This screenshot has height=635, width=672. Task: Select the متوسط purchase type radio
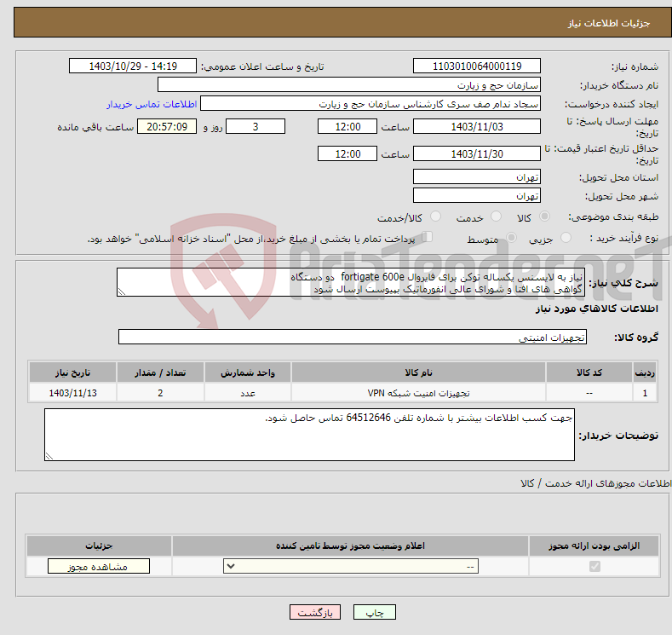pyautogui.click(x=511, y=238)
